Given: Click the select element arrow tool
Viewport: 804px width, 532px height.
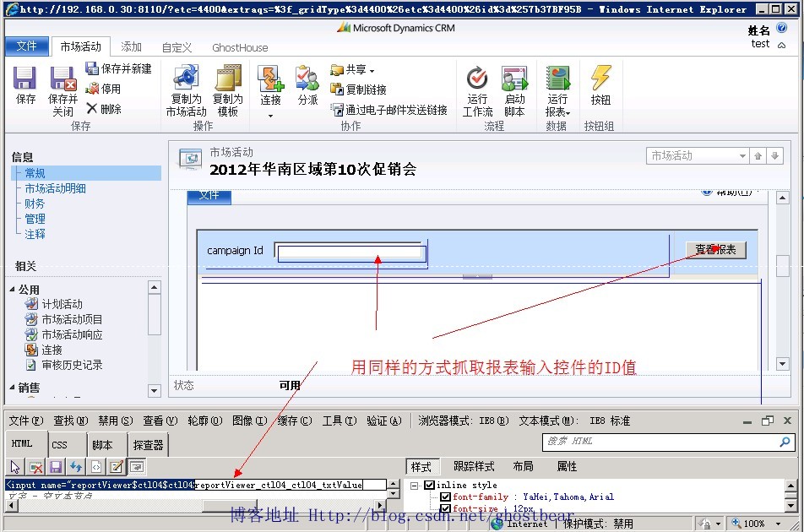Looking at the screenshot, I should pyautogui.click(x=15, y=467).
